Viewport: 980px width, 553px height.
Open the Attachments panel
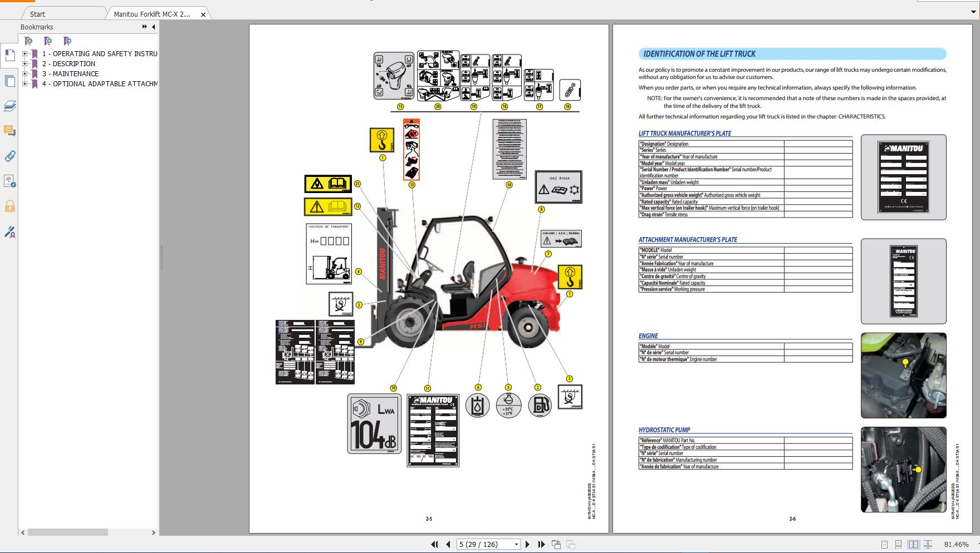click(9, 156)
